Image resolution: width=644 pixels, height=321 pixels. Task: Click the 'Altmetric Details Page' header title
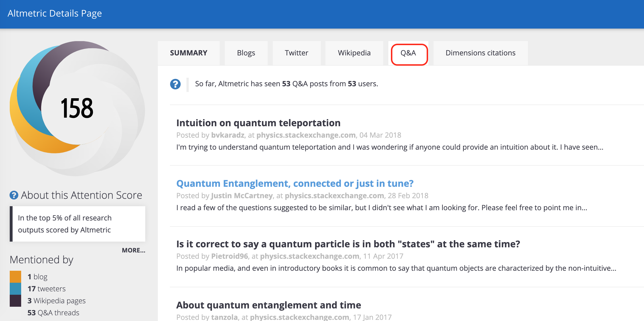pyautogui.click(x=55, y=13)
